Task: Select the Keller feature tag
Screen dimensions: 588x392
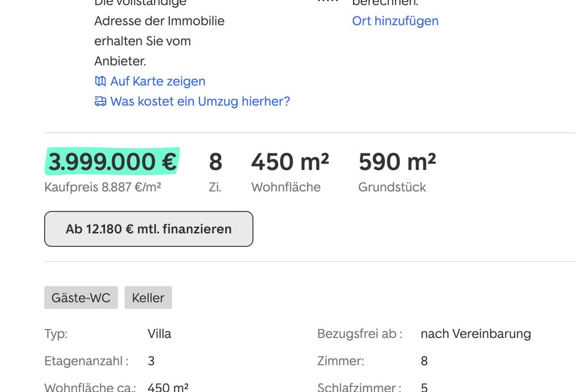Action: coord(148,297)
